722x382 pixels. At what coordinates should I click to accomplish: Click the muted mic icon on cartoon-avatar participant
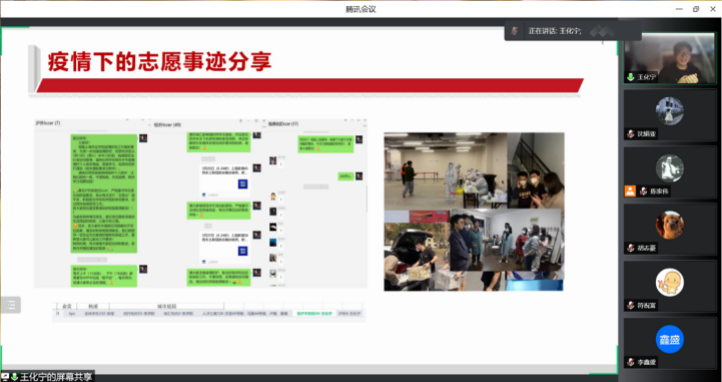coord(630,305)
